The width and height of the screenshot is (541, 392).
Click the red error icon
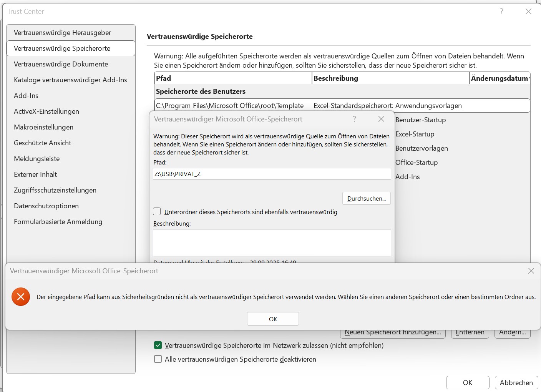pos(21,297)
